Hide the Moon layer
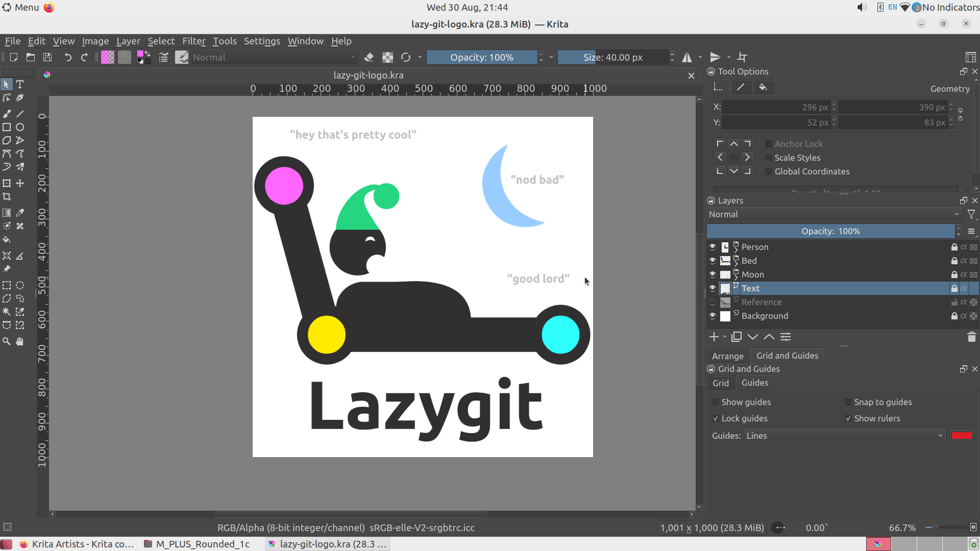The image size is (980, 551). click(x=713, y=274)
